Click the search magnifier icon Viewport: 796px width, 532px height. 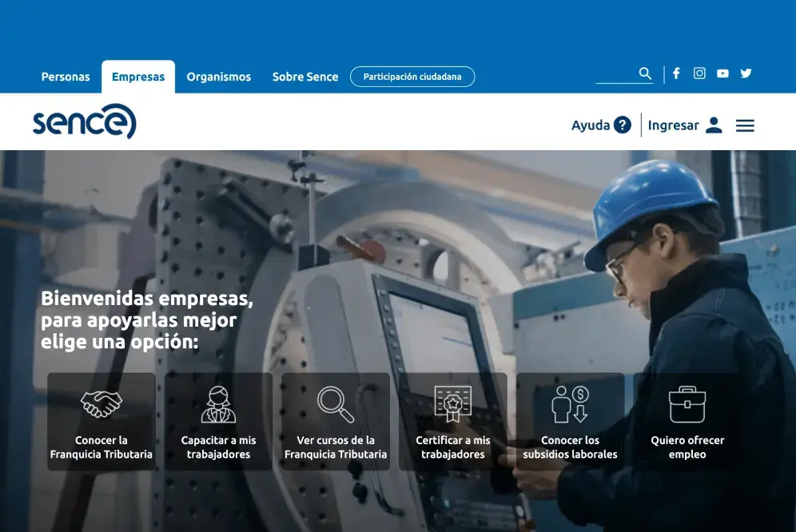tap(646, 73)
